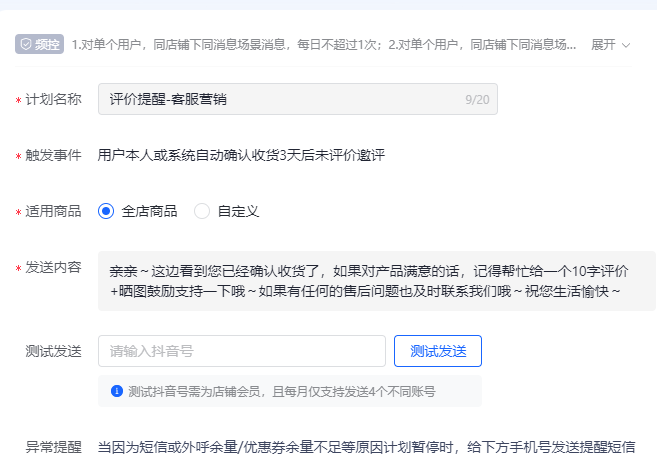Click the shield icon in the 频控 tag
Screen dimensions: 657x464
click(26, 45)
